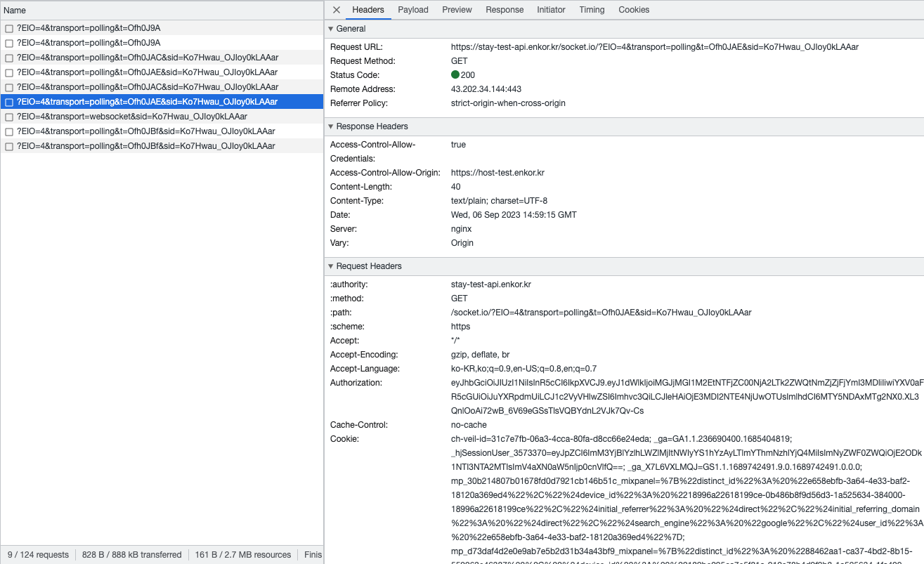The width and height of the screenshot is (924, 564).
Task: Click the Cookie header label
Action: point(344,439)
